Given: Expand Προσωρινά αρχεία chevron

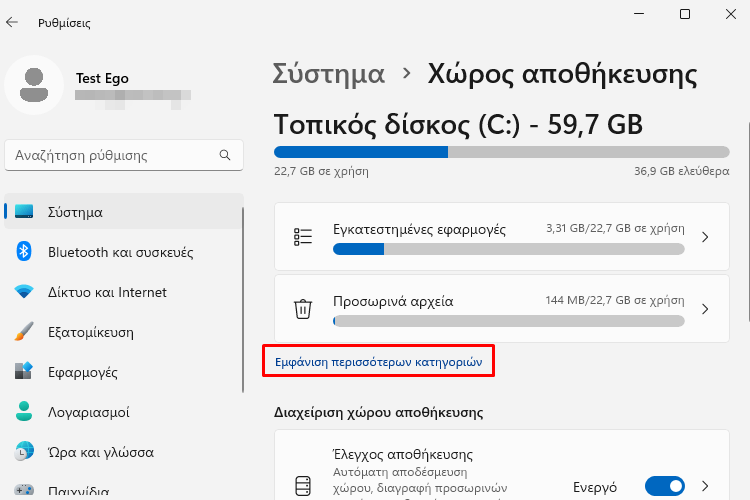Looking at the screenshot, I should (x=705, y=309).
